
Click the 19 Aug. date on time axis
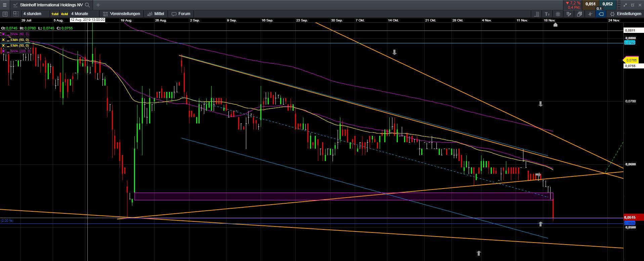click(126, 20)
